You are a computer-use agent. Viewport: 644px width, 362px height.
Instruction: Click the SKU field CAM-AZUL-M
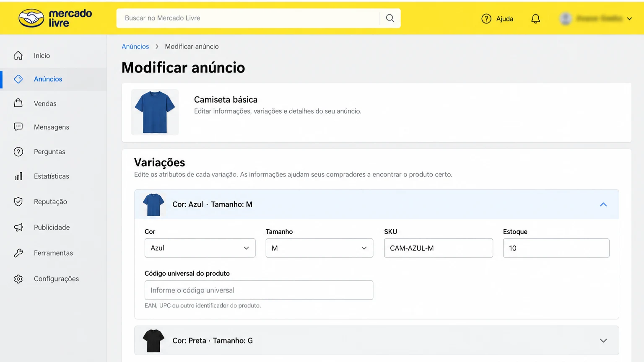439,248
